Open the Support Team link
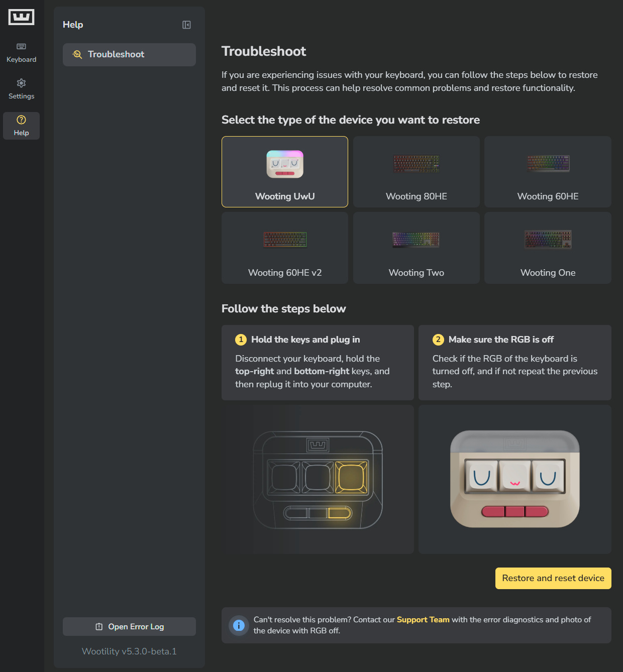The width and height of the screenshot is (623, 672). point(423,620)
